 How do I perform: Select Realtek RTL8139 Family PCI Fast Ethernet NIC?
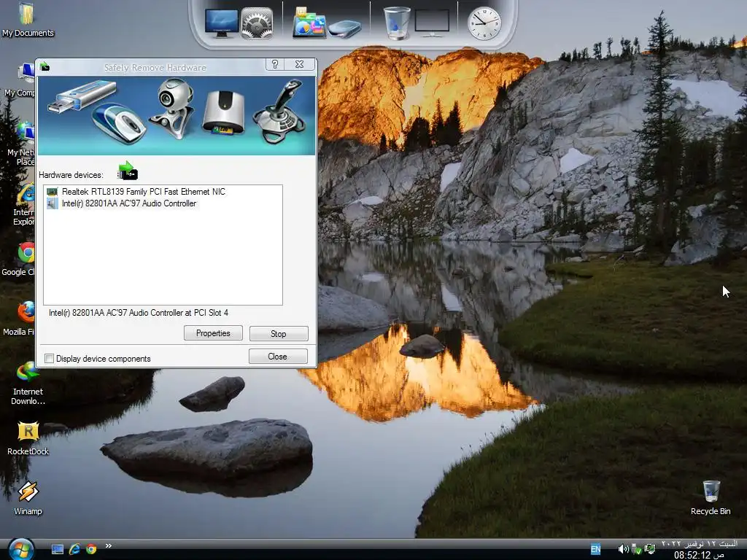[x=144, y=192]
